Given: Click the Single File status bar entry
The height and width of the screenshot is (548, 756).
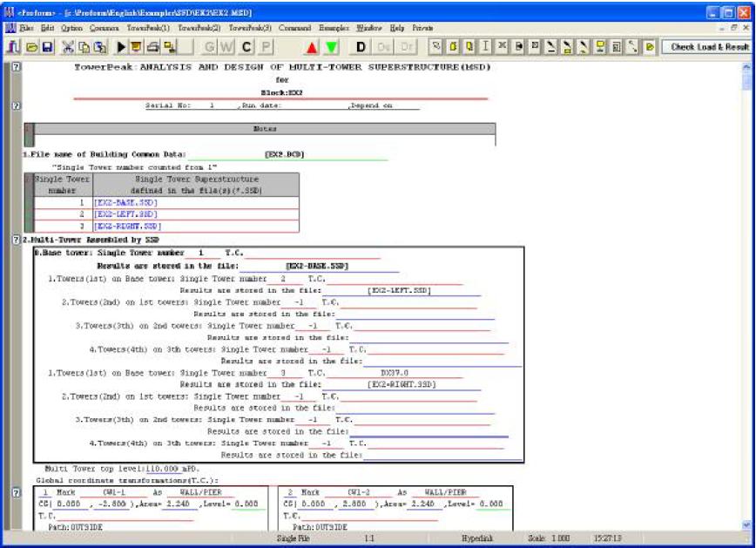Looking at the screenshot, I should click(293, 538).
